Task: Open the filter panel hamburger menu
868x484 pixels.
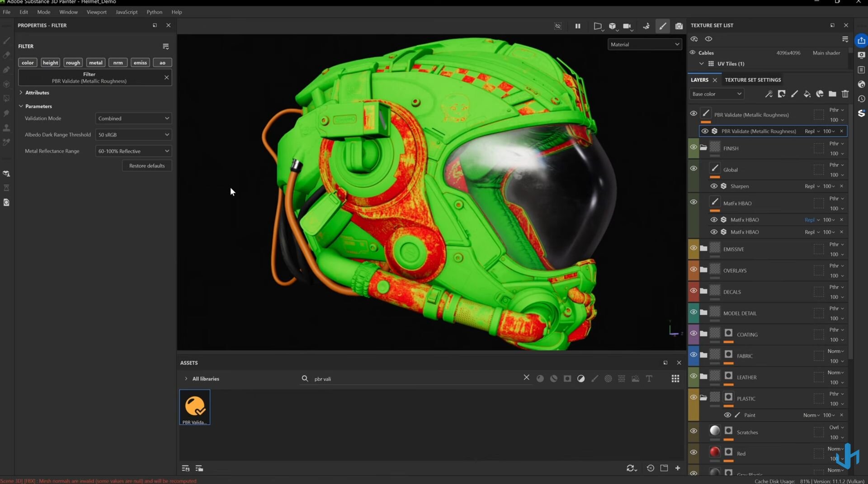Action: [165, 47]
